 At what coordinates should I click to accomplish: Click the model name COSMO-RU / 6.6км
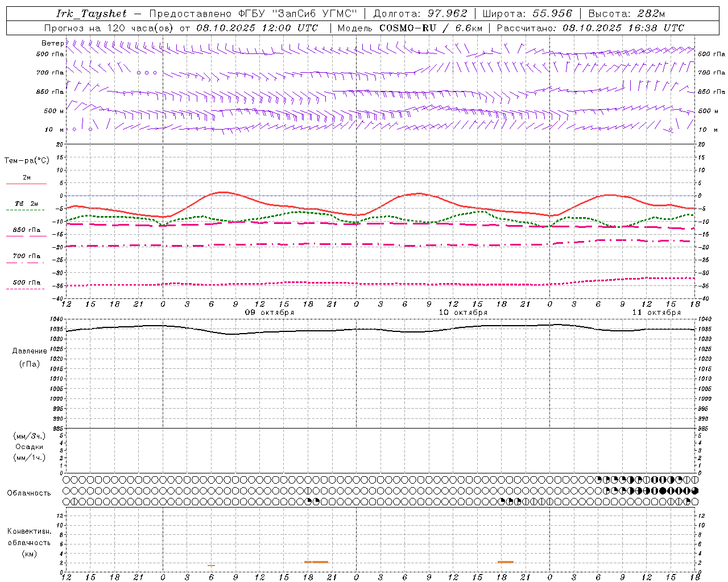431,28
